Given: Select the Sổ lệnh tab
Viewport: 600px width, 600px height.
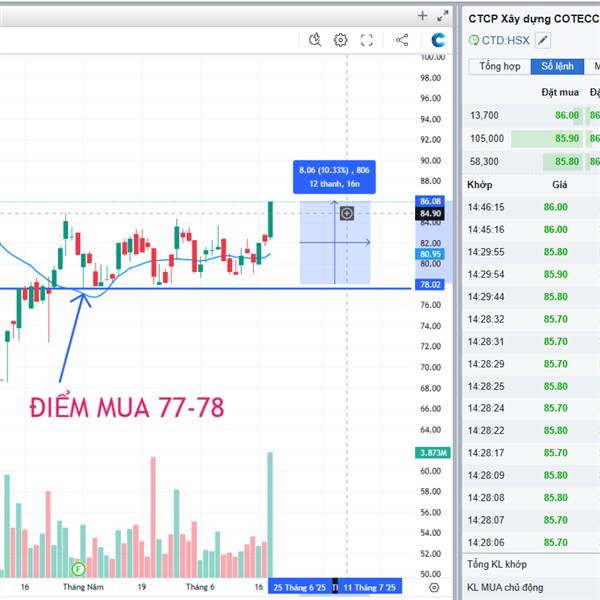Looking at the screenshot, I should [x=557, y=67].
